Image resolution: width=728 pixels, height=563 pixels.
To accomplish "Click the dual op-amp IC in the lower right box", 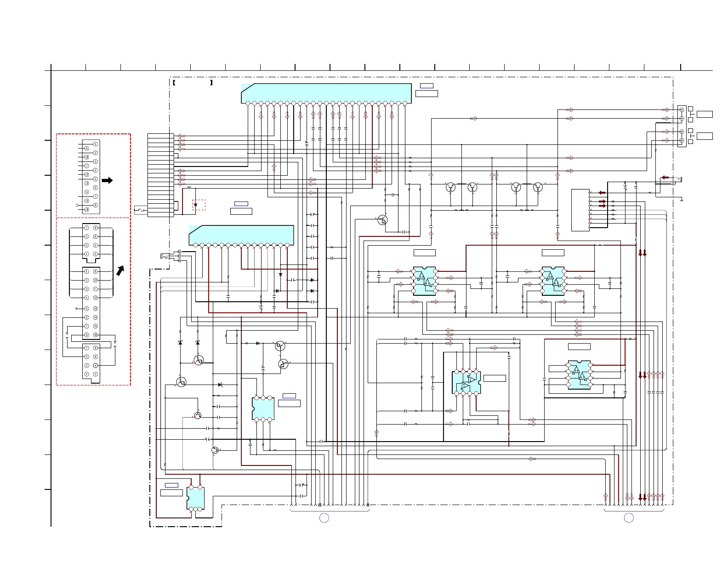I will (x=580, y=375).
